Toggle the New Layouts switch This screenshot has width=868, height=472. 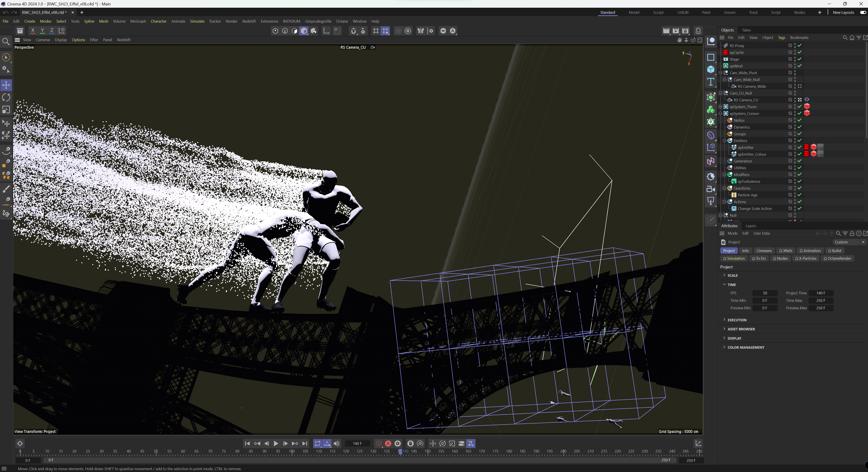(863, 12)
